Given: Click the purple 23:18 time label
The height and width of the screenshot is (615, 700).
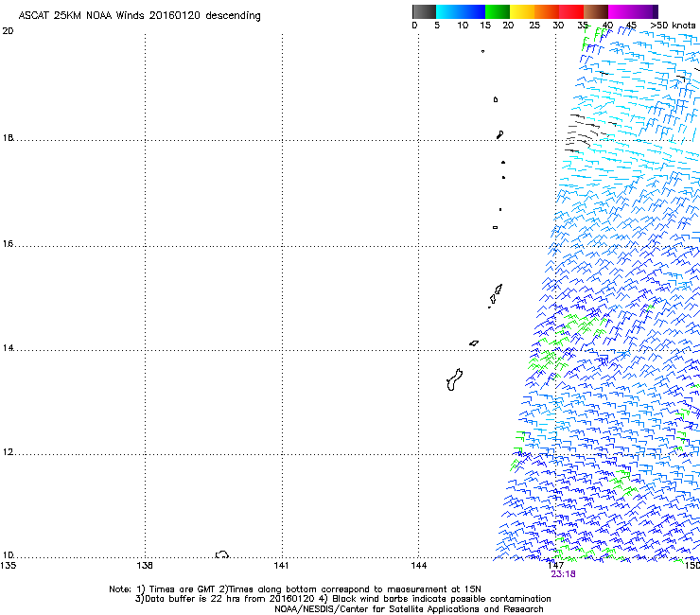Looking at the screenshot, I should click(563, 574).
